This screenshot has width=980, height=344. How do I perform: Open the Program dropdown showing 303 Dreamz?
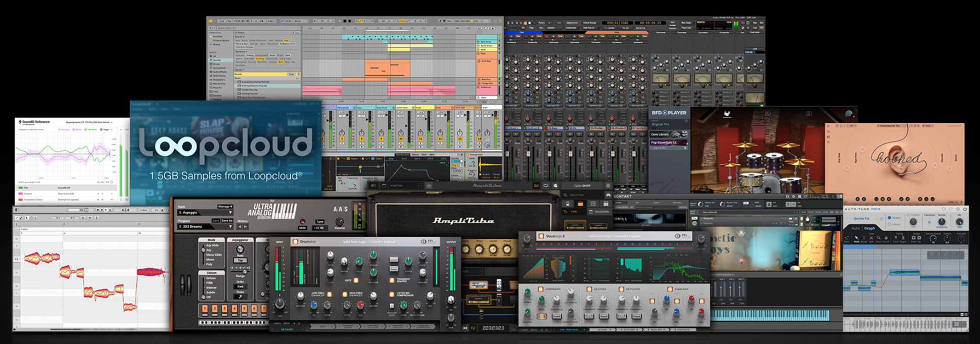205,227
